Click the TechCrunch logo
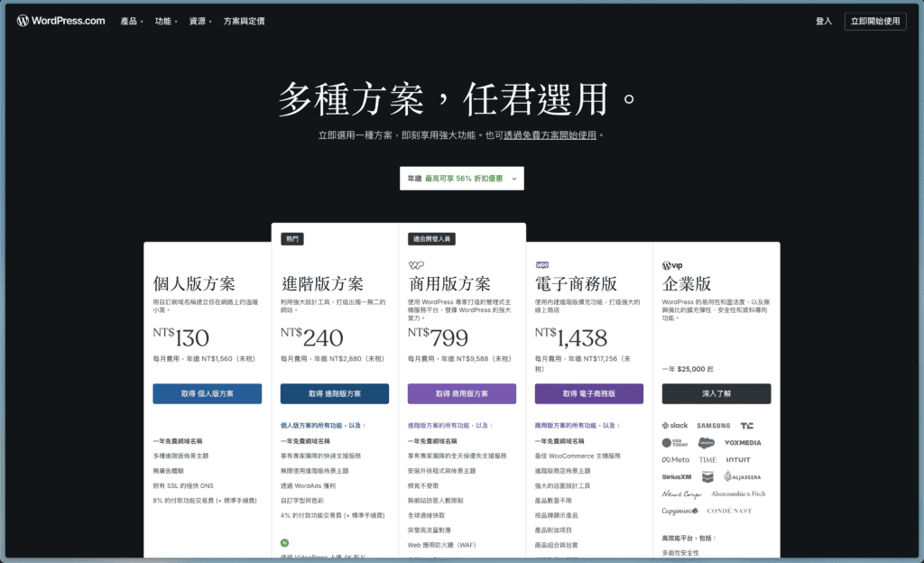 click(x=749, y=425)
